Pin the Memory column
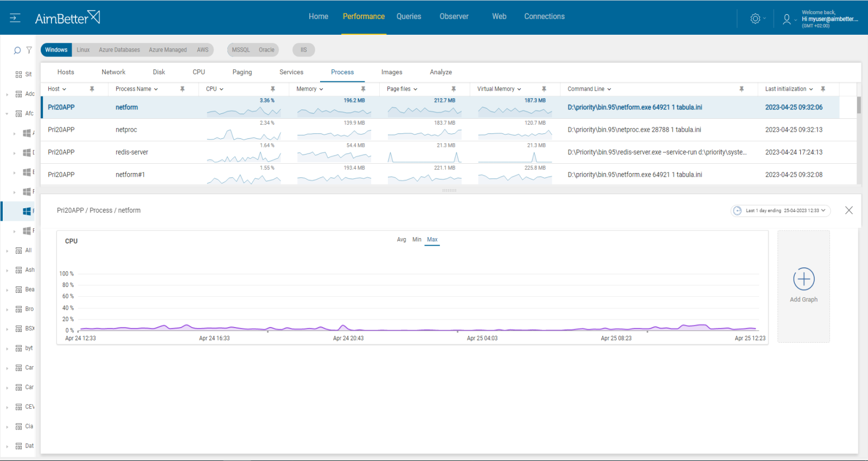 pos(363,89)
